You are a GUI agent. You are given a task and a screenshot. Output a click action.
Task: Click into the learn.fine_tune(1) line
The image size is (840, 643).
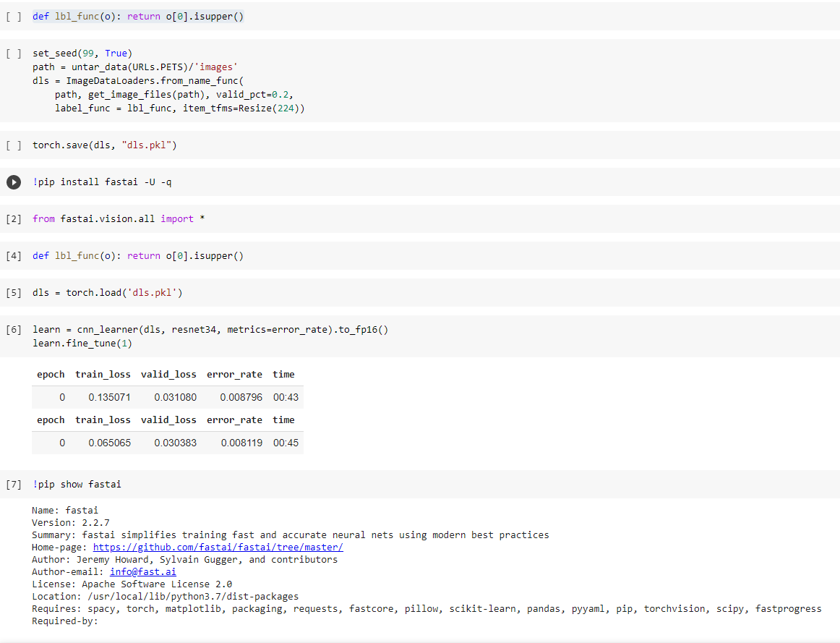(82, 343)
